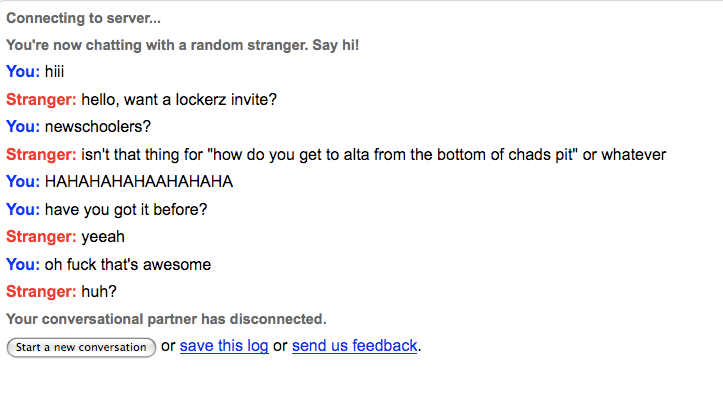Click the "Connecting to server..." status text
The height and width of the screenshot is (408, 723).
83,18
